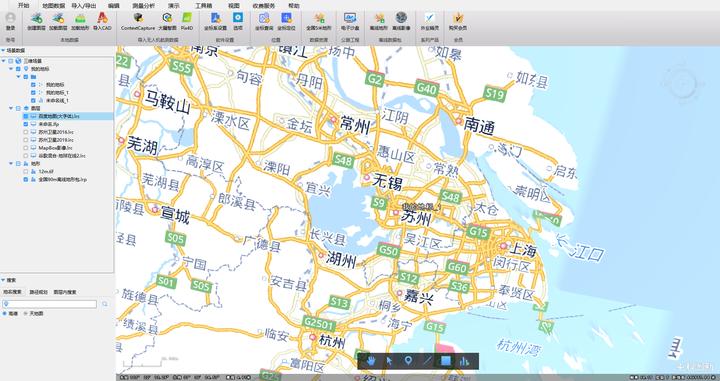
Task: Open the 开始 ribbon tab
Action: tap(23, 6)
